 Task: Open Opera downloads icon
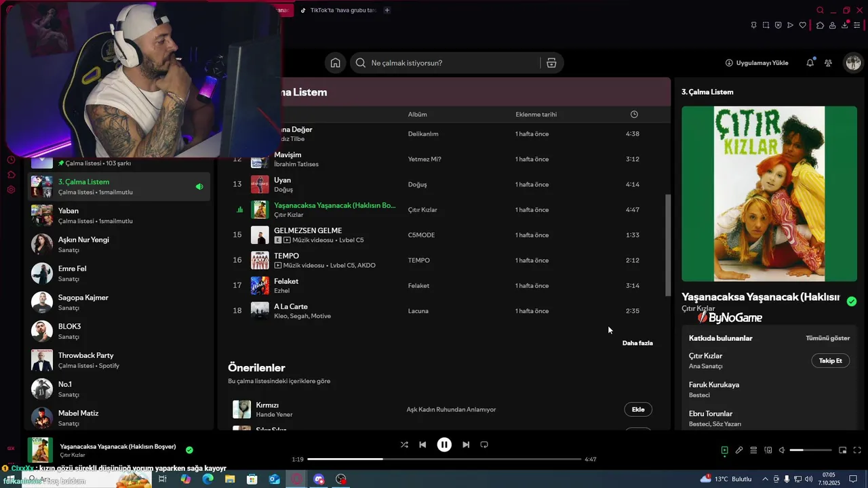pos(845,25)
